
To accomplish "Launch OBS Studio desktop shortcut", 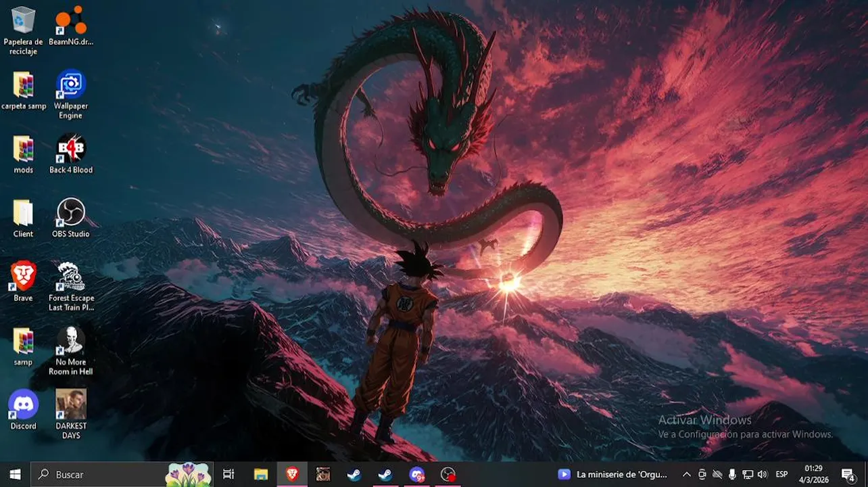I will click(71, 218).
